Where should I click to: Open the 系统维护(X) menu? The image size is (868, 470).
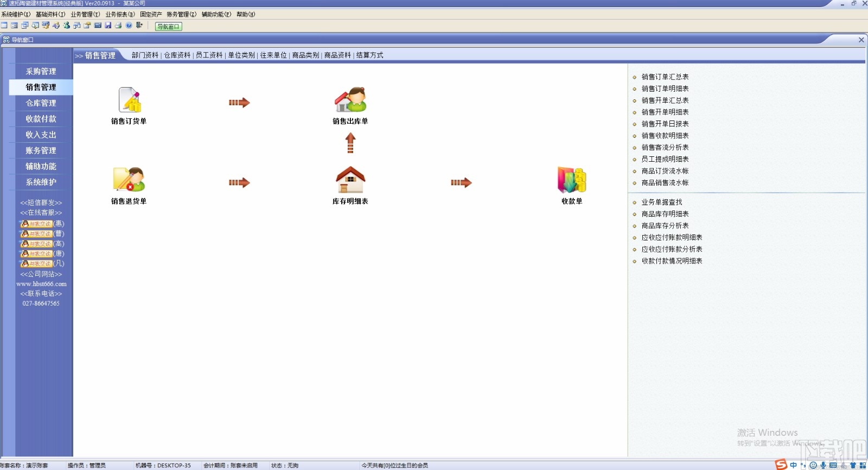(x=16, y=15)
